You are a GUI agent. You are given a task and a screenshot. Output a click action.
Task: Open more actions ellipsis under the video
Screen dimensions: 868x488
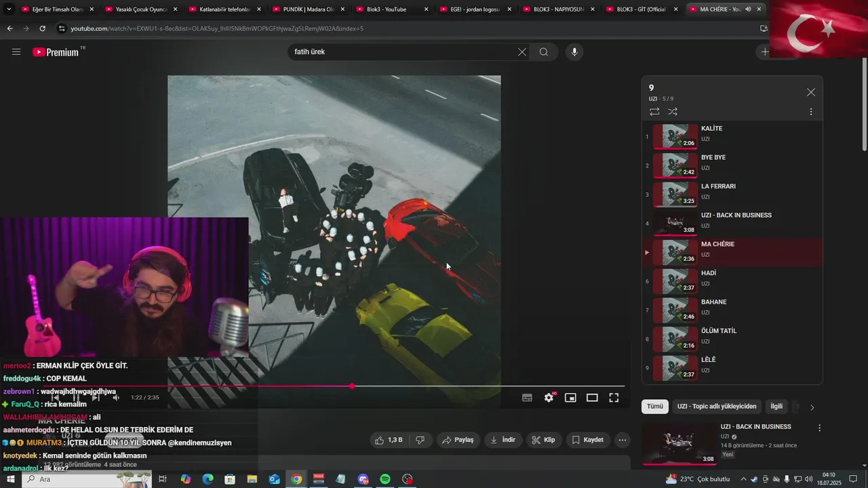tap(623, 440)
